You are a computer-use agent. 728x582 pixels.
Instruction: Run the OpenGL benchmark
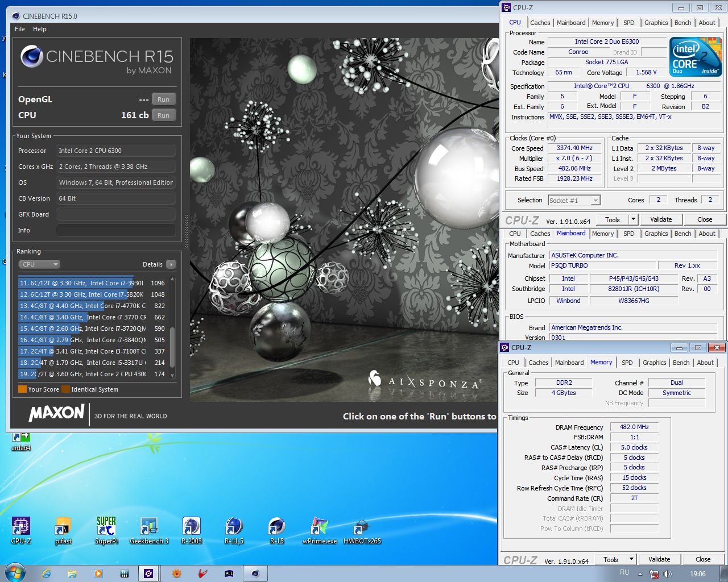(163, 99)
